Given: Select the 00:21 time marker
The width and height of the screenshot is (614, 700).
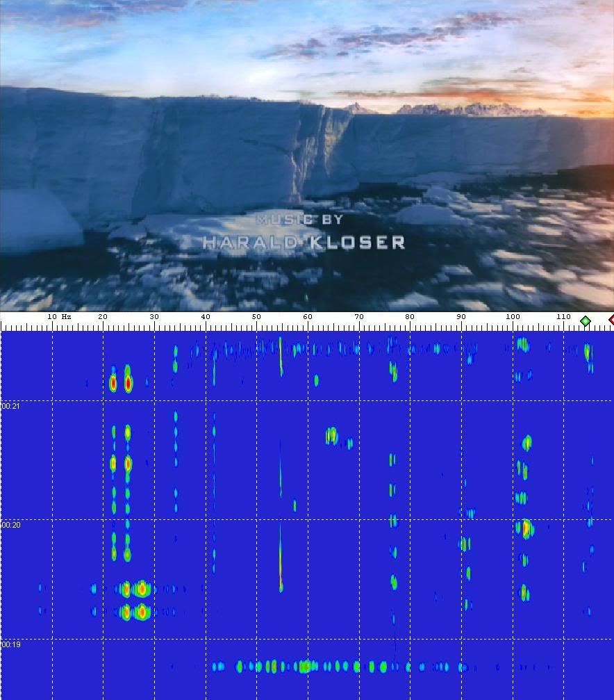Looking at the screenshot, I should [x=10, y=405].
